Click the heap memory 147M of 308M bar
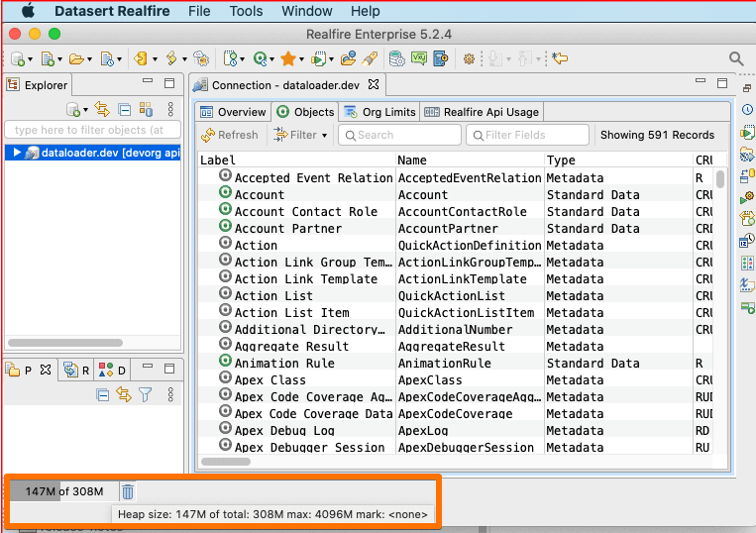 [64, 491]
